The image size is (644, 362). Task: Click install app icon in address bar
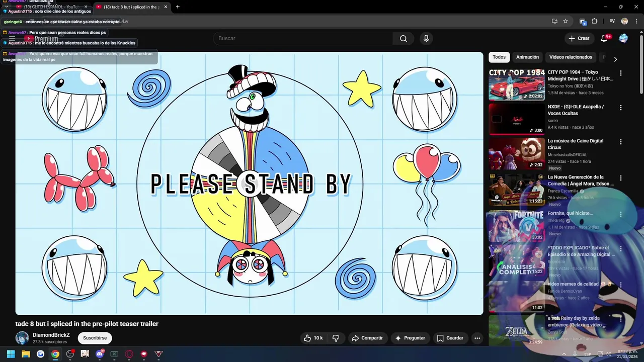point(554,21)
